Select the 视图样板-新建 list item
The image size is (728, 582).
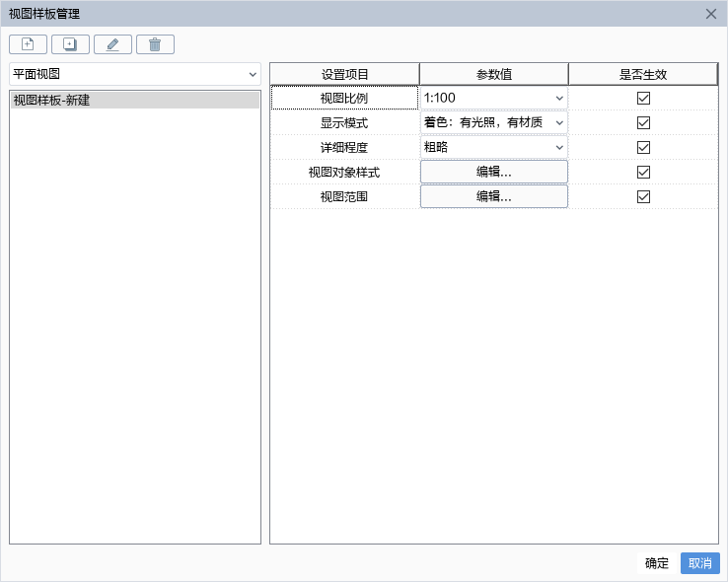pyautogui.click(x=135, y=101)
